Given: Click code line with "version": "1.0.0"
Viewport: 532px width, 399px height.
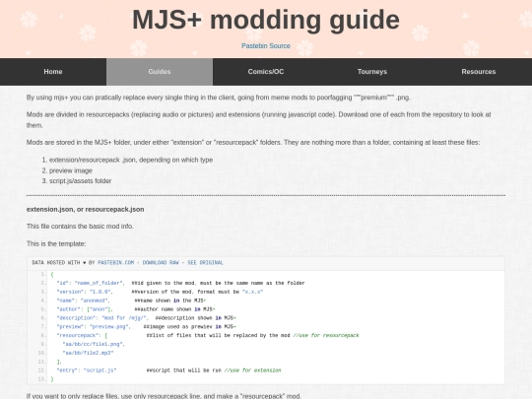Looking at the screenshot, I should tap(160, 292).
